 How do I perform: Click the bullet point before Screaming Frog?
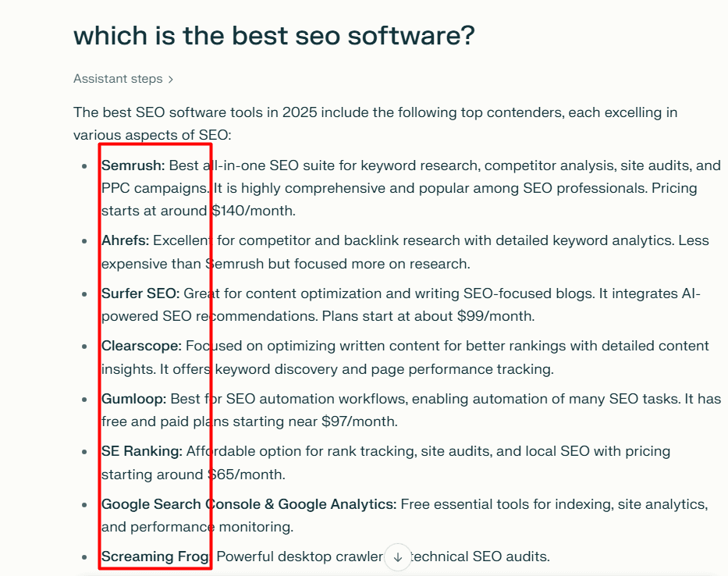tap(84, 557)
